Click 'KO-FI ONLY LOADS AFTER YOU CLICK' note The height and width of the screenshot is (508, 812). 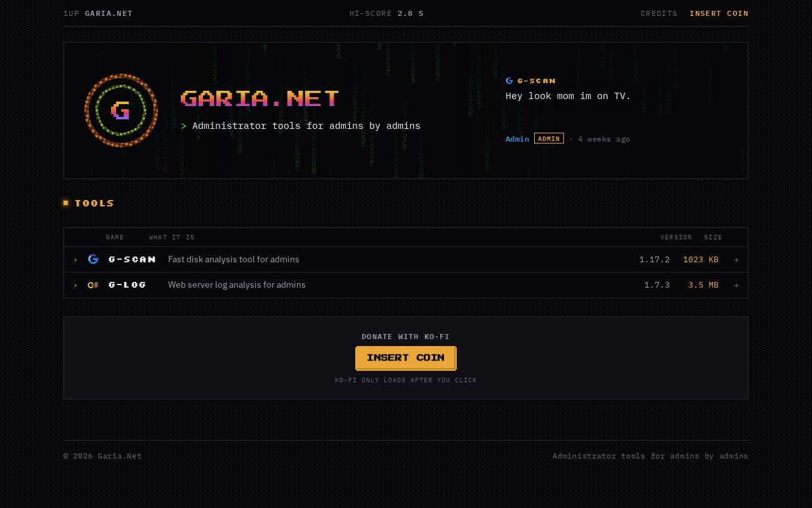click(x=406, y=380)
